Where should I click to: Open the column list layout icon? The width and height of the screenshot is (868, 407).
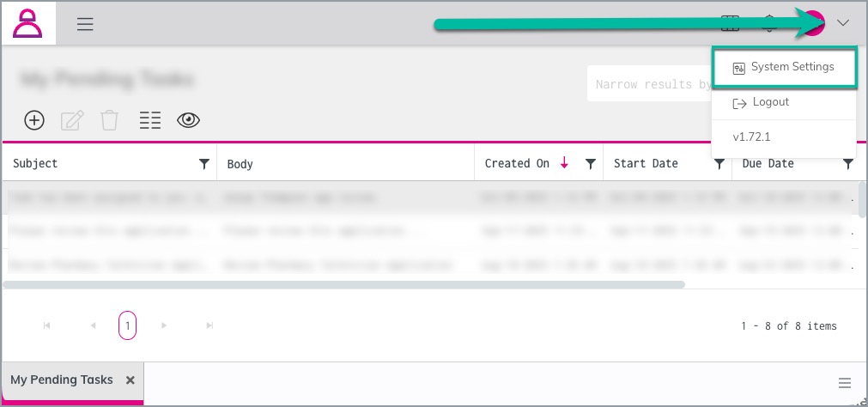150,120
